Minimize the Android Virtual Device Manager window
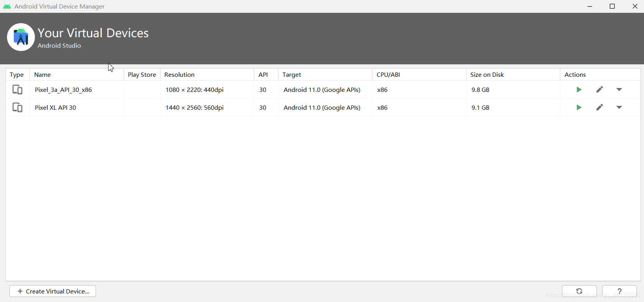This screenshot has height=302, width=644. click(590, 6)
